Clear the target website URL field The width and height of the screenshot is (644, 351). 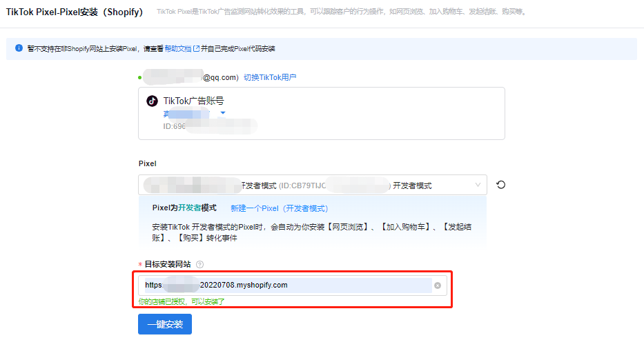438,285
